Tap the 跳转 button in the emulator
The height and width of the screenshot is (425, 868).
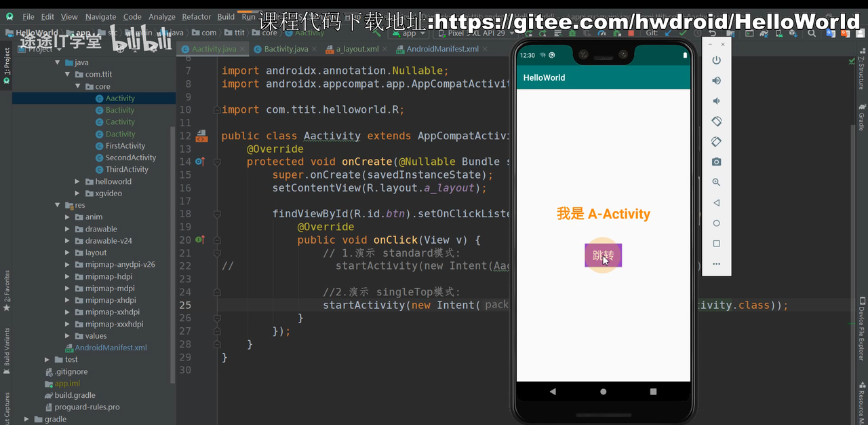tap(603, 256)
